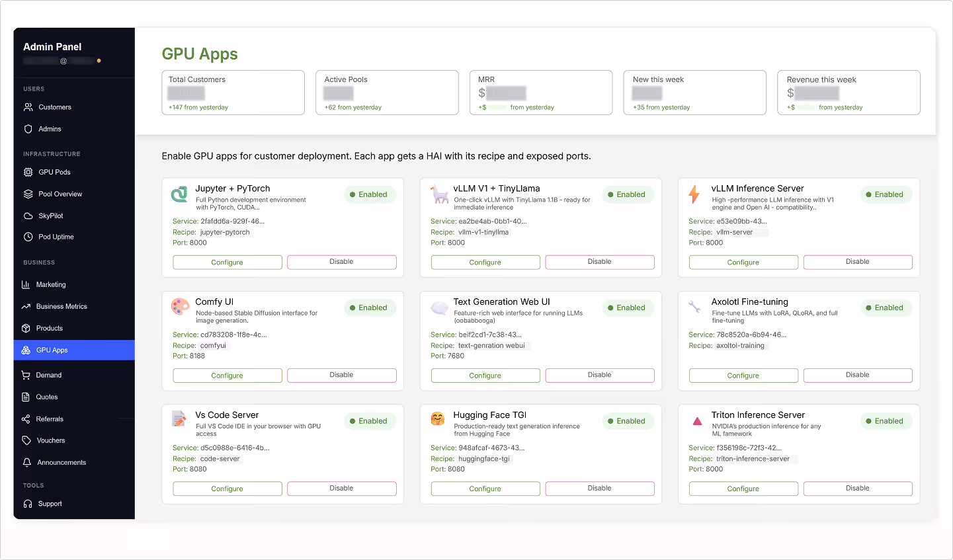The image size is (953, 560).
Task: Configure vLLM V1 + TinyLlama app
Action: [x=485, y=262]
